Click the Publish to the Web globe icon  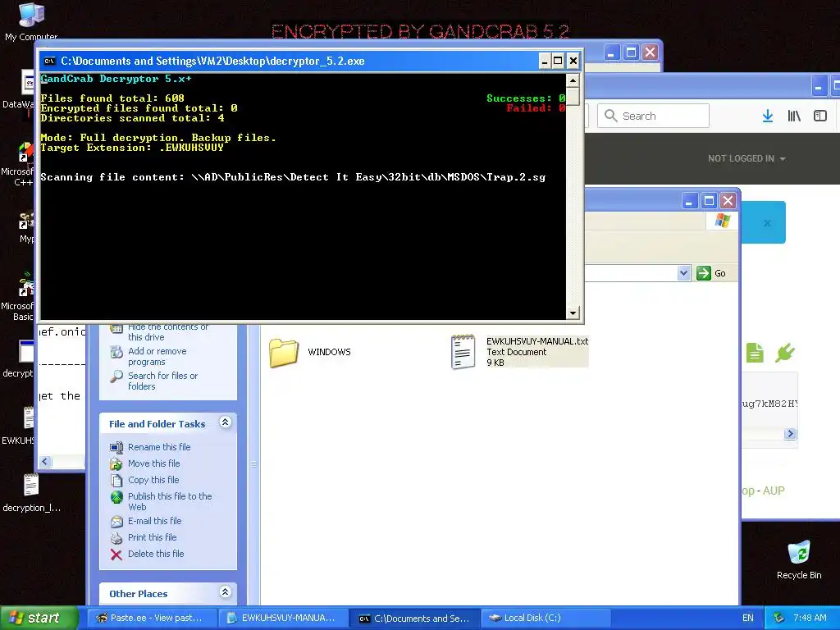click(116, 497)
